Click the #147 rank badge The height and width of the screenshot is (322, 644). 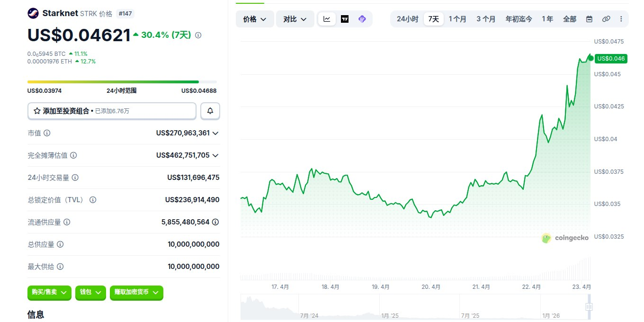pyautogui.click(x=125, y=14)
